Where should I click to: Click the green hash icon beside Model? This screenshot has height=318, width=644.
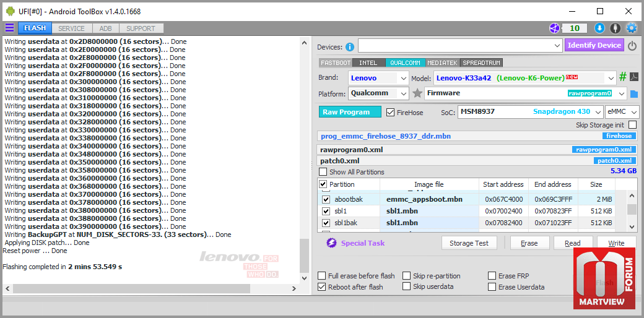[x=623, y=77]
